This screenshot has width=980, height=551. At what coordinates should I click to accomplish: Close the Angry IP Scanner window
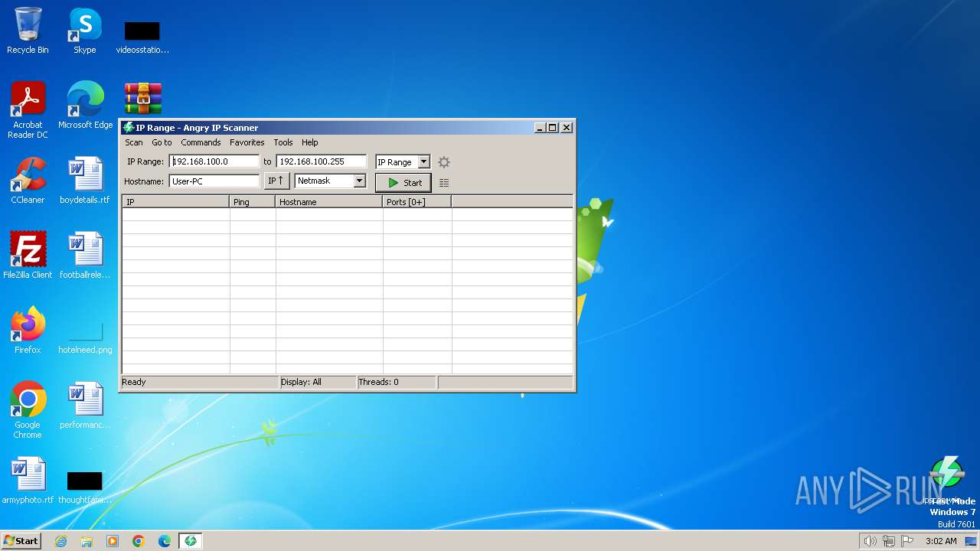(x=567, y=128)
